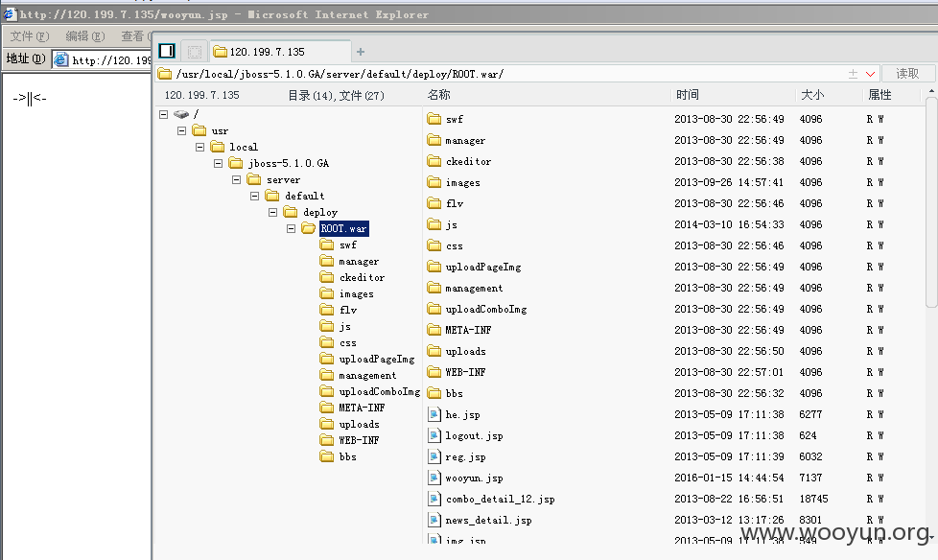The height and width of the screenshot is (560, 938).
Task: Click js folder icon in file list
Action: pos(434,224)
